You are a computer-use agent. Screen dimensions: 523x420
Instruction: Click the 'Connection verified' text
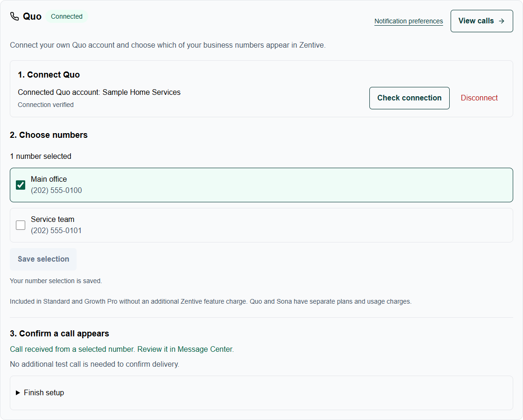(46, 105)
